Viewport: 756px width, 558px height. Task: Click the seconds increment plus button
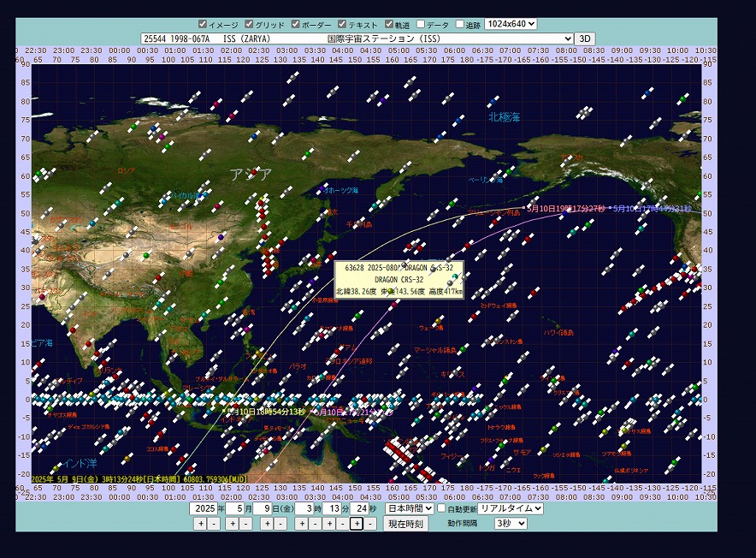357,523
